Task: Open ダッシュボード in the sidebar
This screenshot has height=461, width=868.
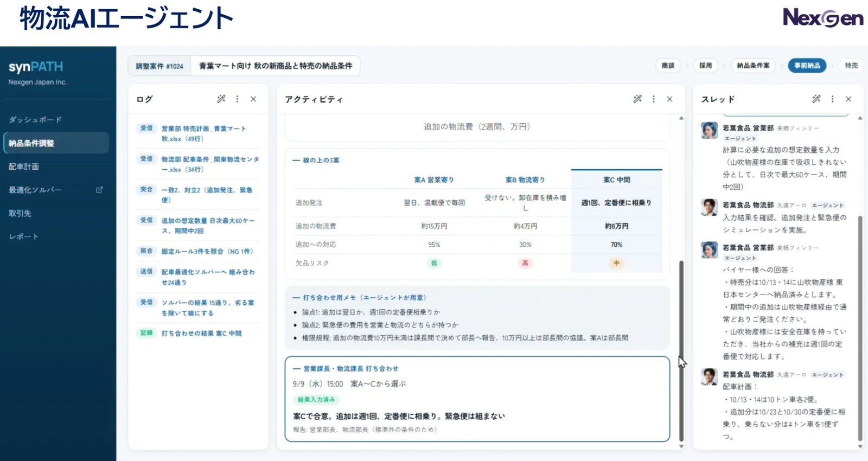Action: click(x=35, y=119)
